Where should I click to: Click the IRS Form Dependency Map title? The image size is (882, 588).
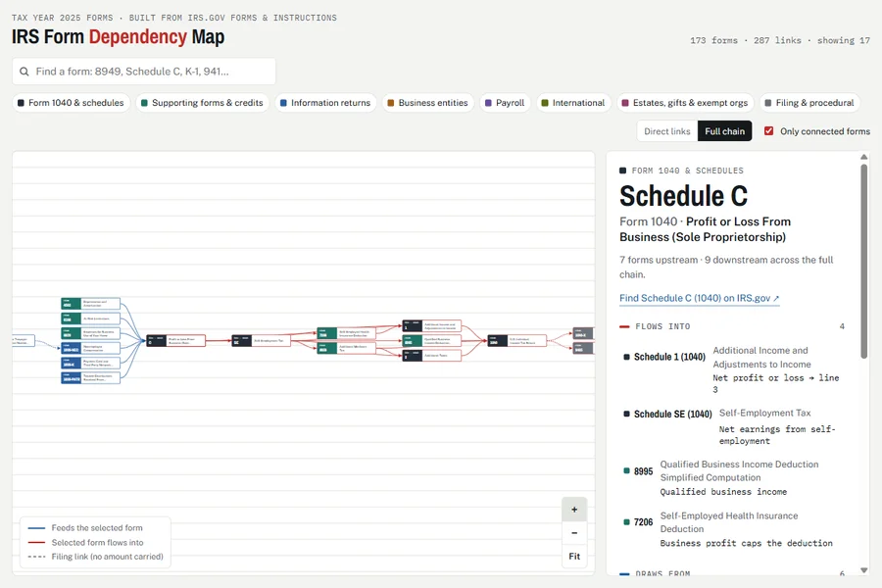tap(119, 36)
